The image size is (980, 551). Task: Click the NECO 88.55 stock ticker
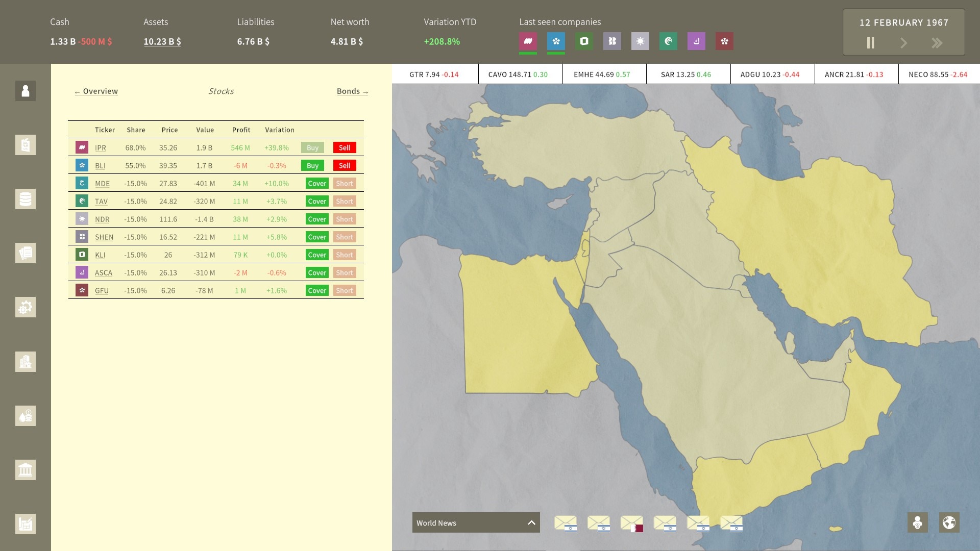938,74
